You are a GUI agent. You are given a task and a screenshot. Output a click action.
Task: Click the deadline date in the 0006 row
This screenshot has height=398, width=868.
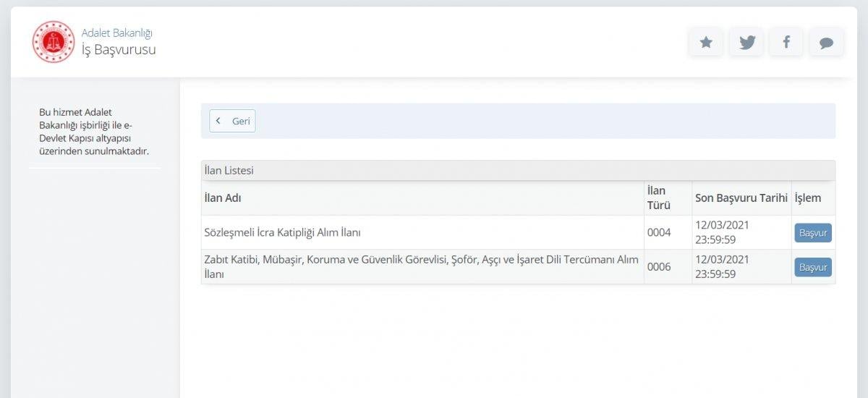coord(722,267)
